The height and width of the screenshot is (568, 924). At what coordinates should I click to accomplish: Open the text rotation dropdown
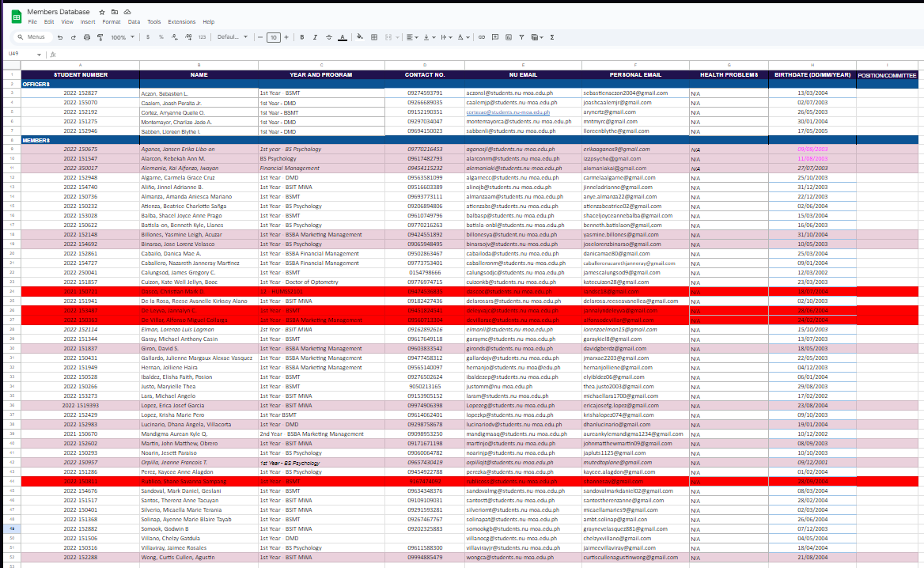tap(464, 37)
